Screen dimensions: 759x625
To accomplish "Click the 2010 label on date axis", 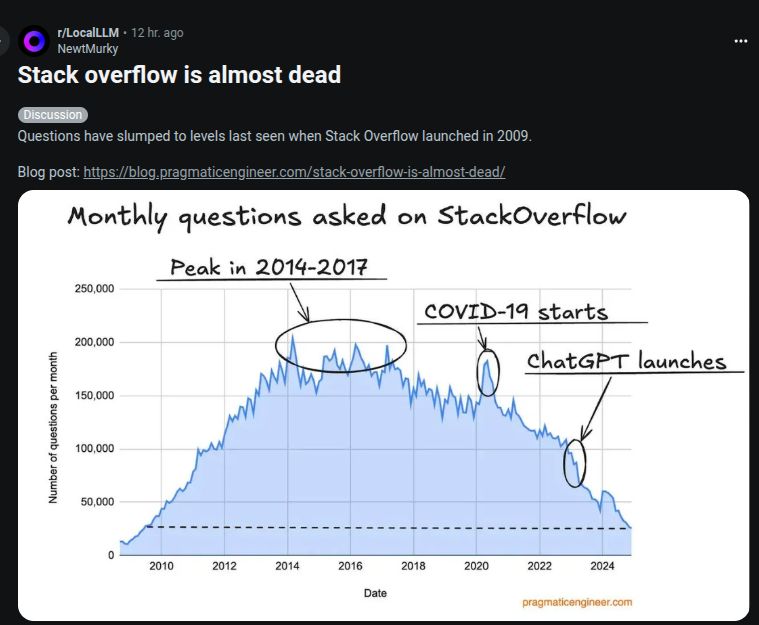I will pos(161,566).
